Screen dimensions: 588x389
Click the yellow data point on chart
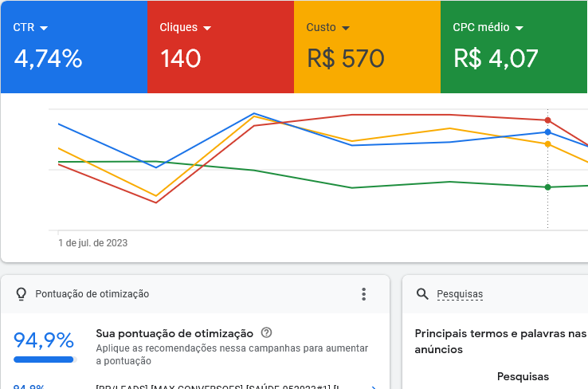tap(547, 144)
